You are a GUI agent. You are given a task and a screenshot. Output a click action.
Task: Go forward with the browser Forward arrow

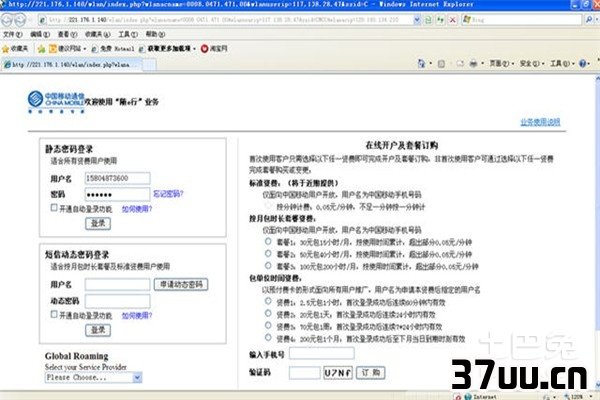pos(20,20)
